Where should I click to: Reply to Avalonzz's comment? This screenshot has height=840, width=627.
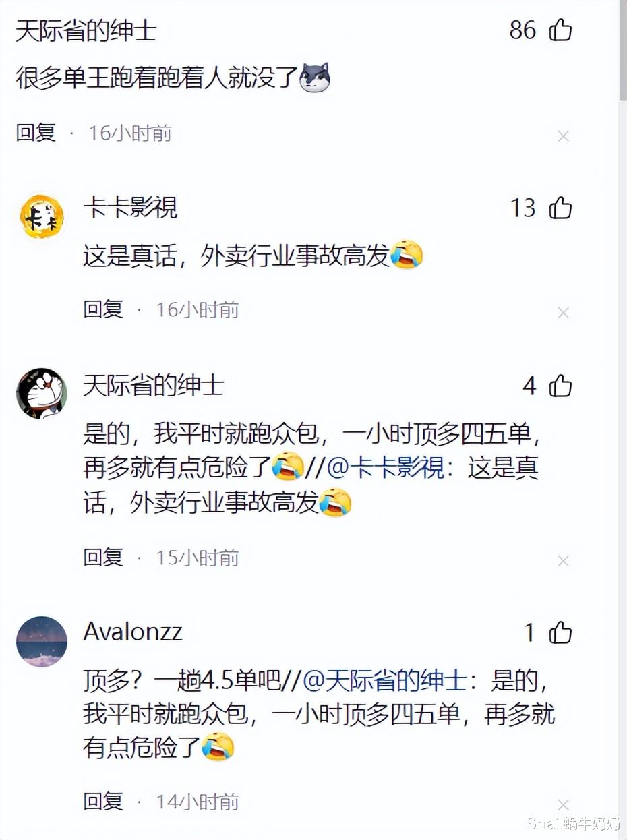[x=103, y=802]
